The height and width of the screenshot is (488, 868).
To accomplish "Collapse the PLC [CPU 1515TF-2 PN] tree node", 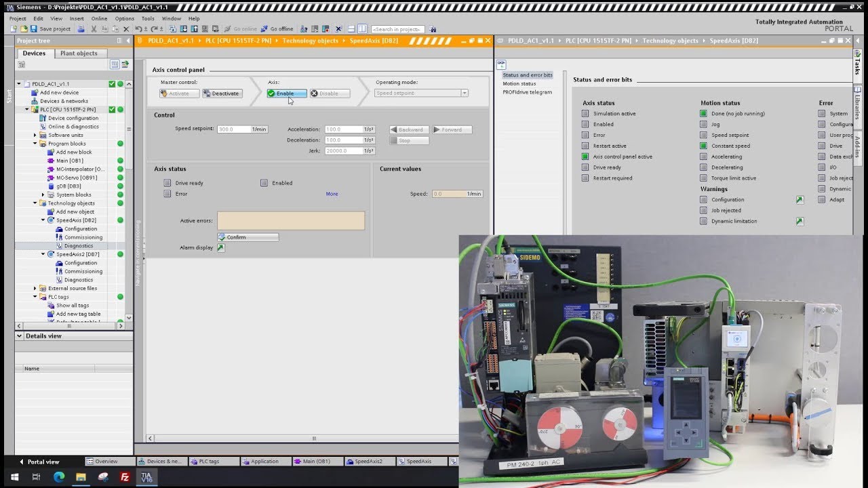I will click(x=27, y=109).
